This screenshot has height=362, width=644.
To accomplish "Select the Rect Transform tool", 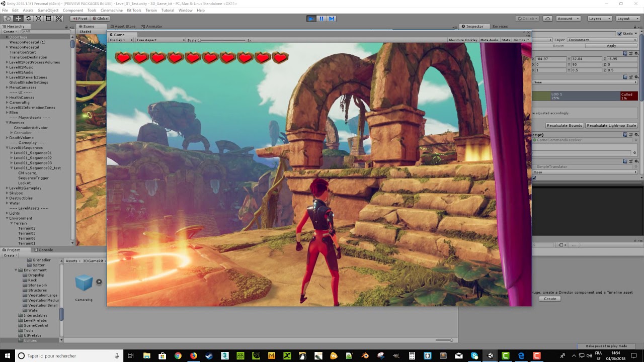I will (49, 19).
